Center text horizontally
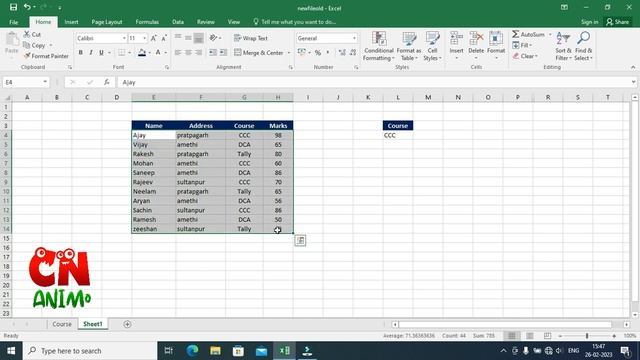The width and height of the screenshot is (640, 360). [x=188, y=53]
